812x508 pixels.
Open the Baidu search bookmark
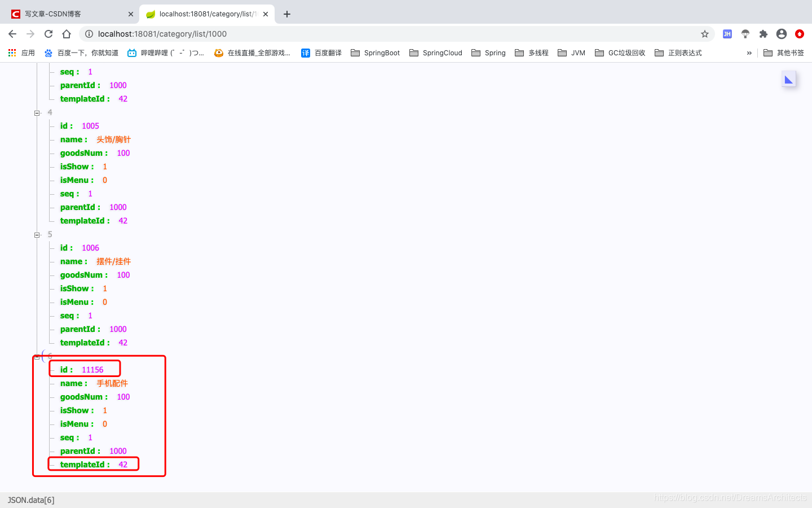point(81,52)
